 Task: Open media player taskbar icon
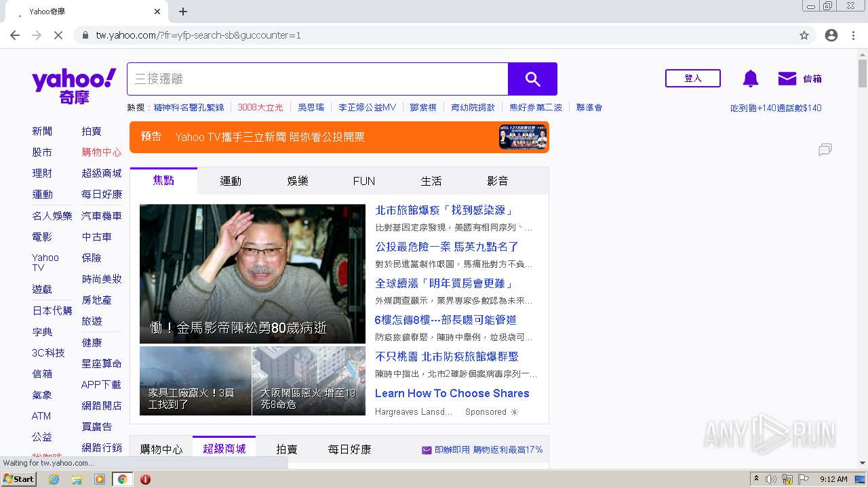tap(100, 479)
